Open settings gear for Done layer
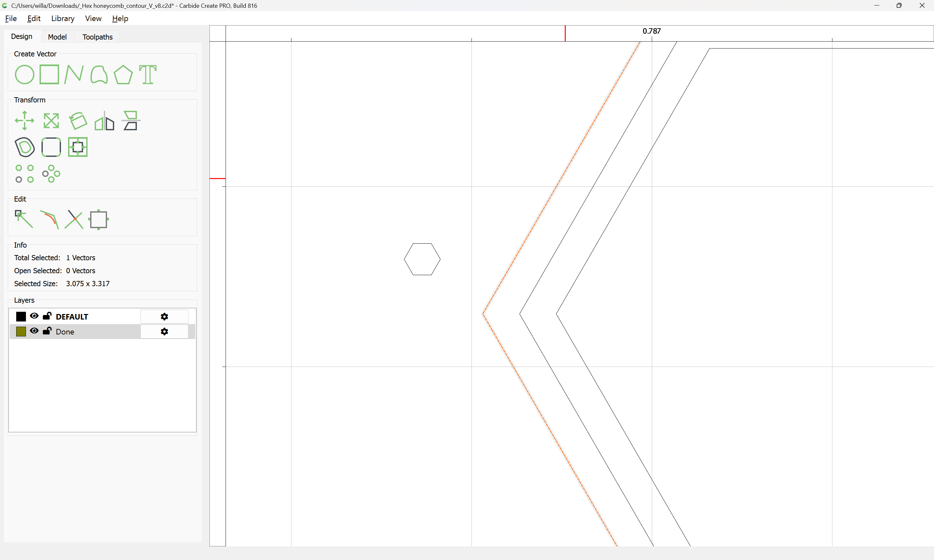 pos(164,331)
